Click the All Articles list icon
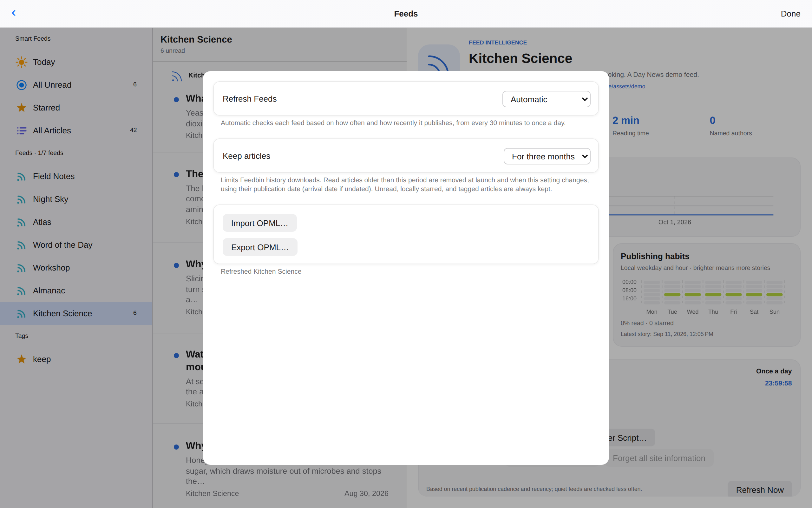This screenshot has height=508, width=812. [x=22, y=131]
